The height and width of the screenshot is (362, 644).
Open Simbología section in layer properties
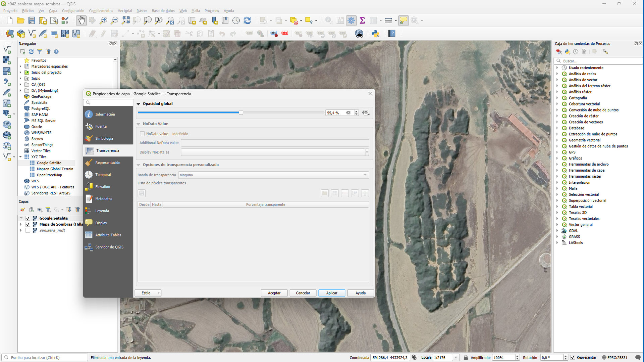click(104, 138)
